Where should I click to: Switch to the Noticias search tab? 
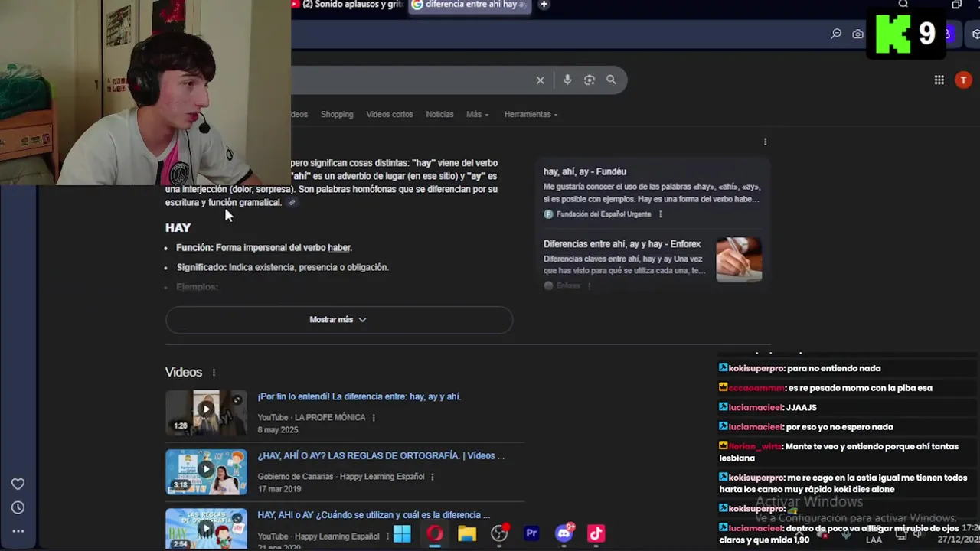point(439,115)
